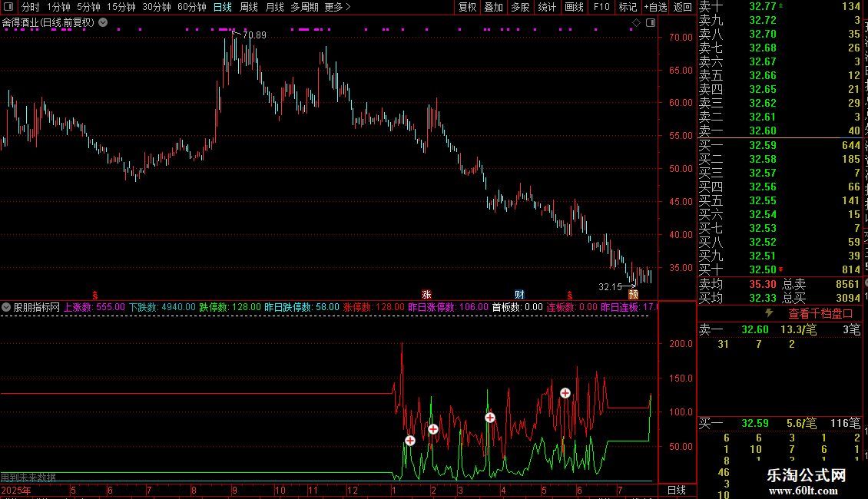Open 查看千档盘口 link
Viewport: 868px width, 499px height.
click(820, 314)
